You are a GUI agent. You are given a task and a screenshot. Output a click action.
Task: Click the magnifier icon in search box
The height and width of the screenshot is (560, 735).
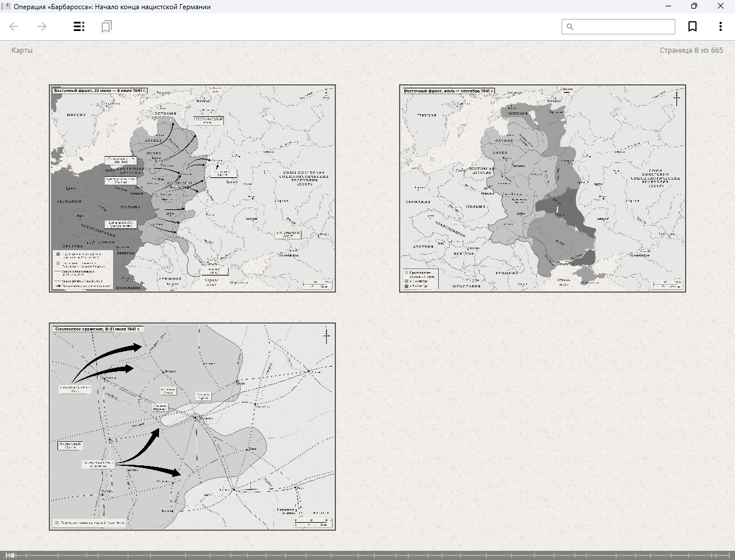570,27
